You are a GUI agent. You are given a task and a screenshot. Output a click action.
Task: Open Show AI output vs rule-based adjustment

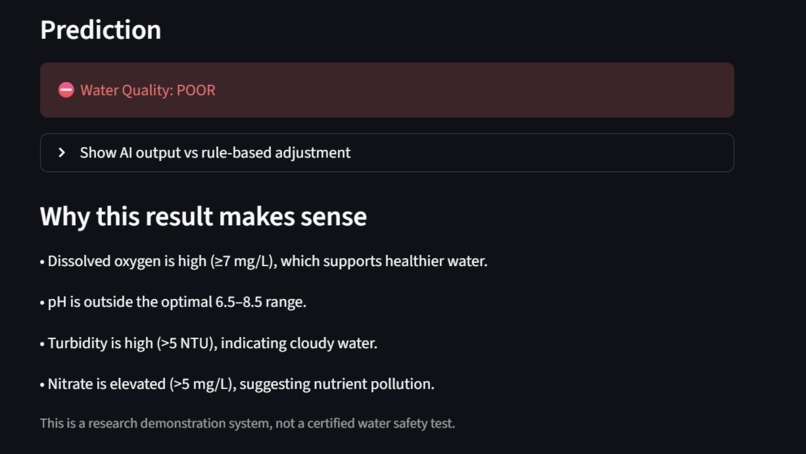click(215, 153)
